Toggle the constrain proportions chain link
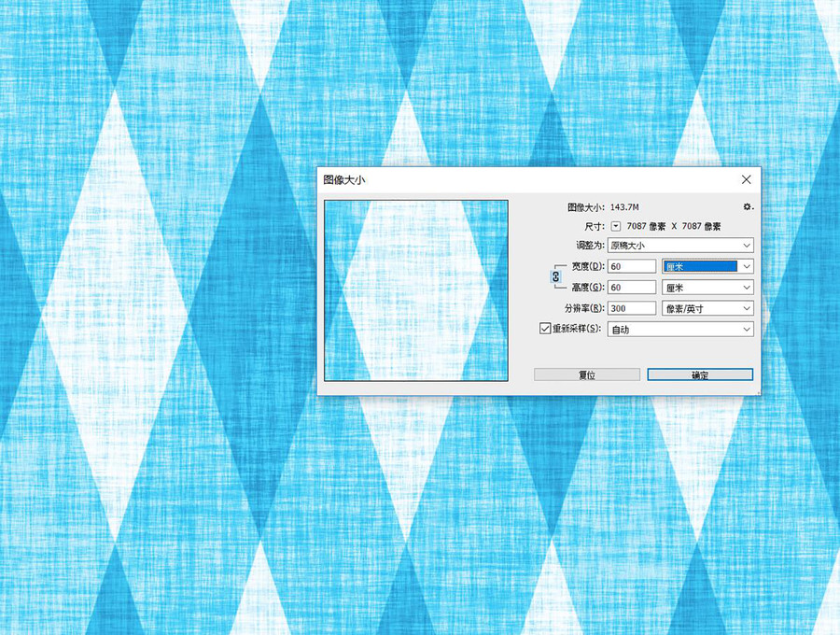Screen dimensions: 840x635 (555, 276)
